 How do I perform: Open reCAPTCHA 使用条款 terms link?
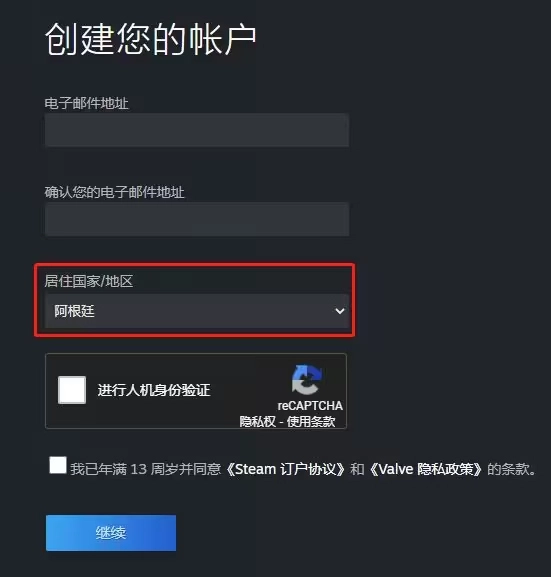point(311,421)
